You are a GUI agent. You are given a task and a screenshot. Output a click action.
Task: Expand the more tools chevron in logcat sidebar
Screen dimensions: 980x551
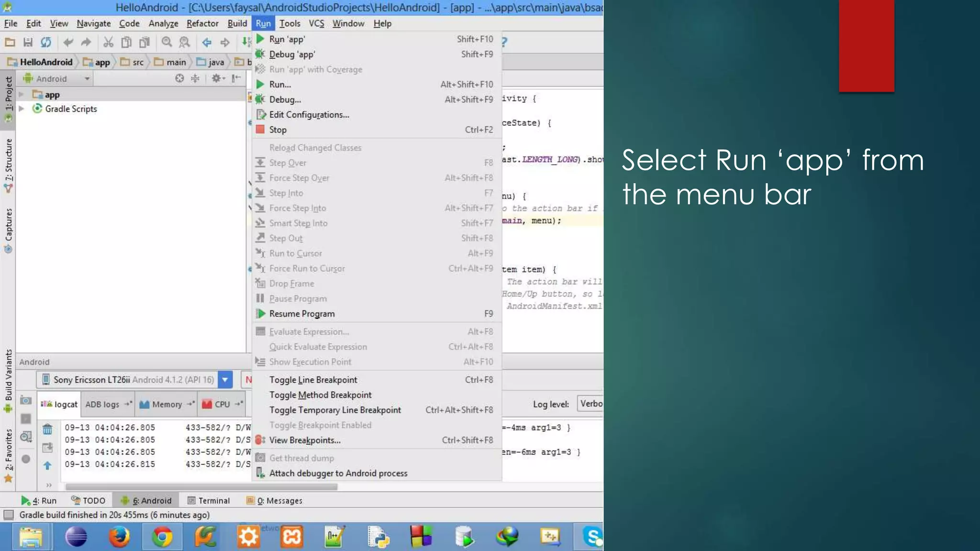(49, 485)
